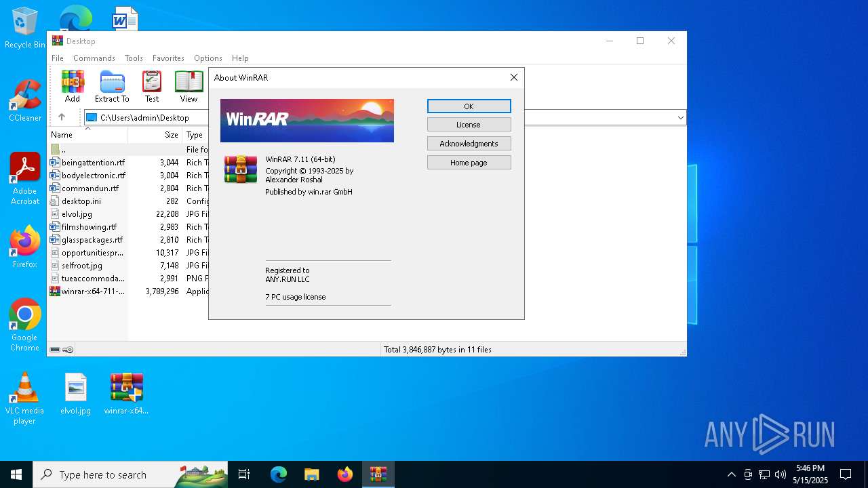Open the Commands menu

pos(94,58)
